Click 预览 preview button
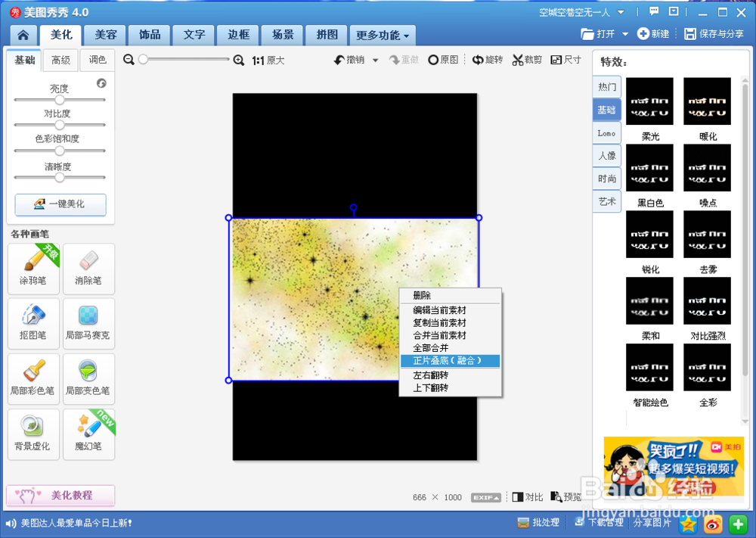The height and width of the screenshot is (538, 756). point(566,497)
